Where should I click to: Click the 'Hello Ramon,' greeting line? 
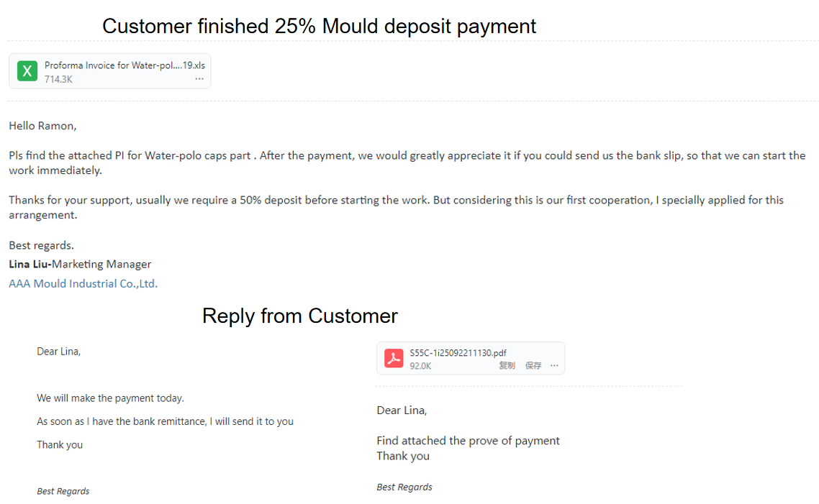[42, 126]
